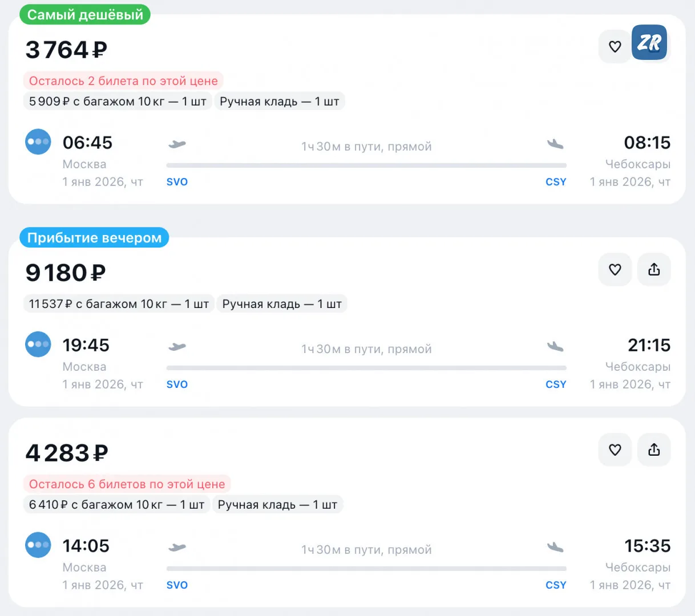This screenshot has height=616, width=695.
Task: Click the airline logo next to 14:05 departure
Action: pyautogui.click(x=38, y=545)
